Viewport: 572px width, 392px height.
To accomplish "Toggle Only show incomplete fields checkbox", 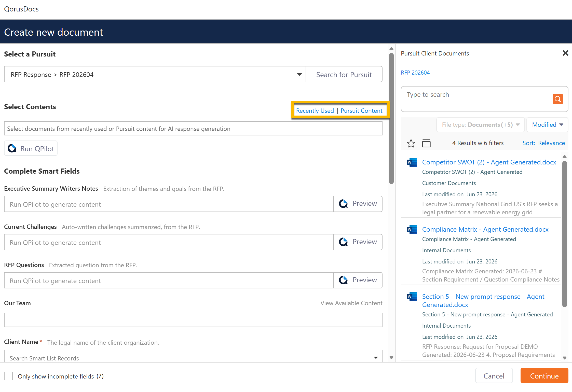I will pyautogui.click(x=8, y=376).
